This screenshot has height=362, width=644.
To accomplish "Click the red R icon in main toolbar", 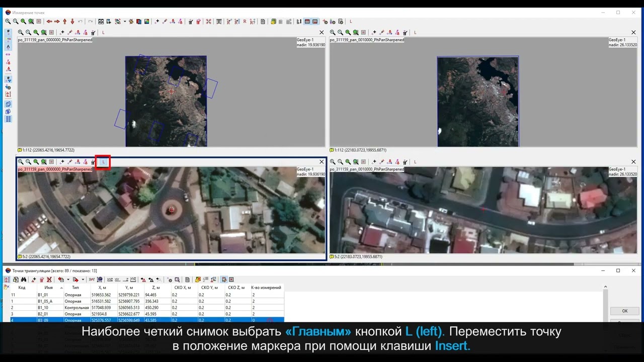I will pos(245,22).
